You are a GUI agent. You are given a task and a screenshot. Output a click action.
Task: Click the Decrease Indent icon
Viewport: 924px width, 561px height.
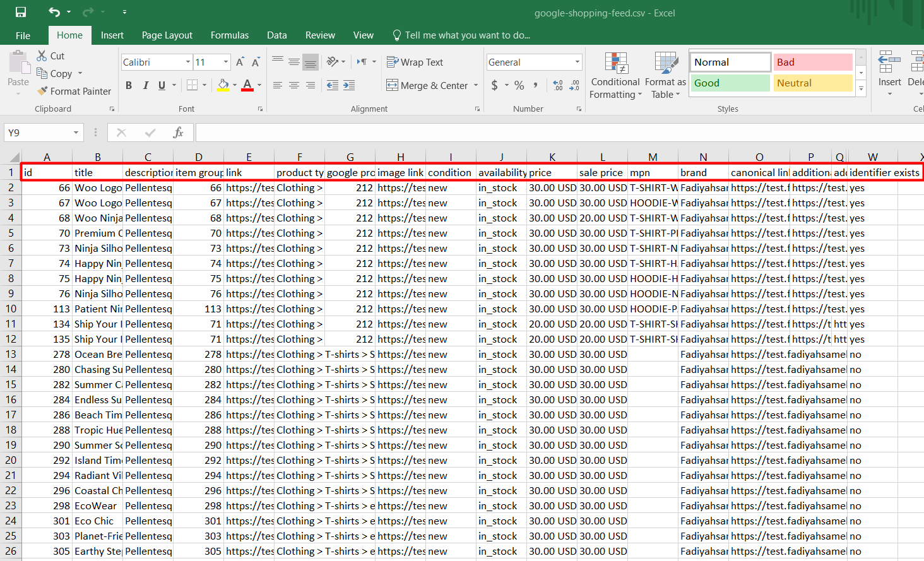tap(333, 85)
